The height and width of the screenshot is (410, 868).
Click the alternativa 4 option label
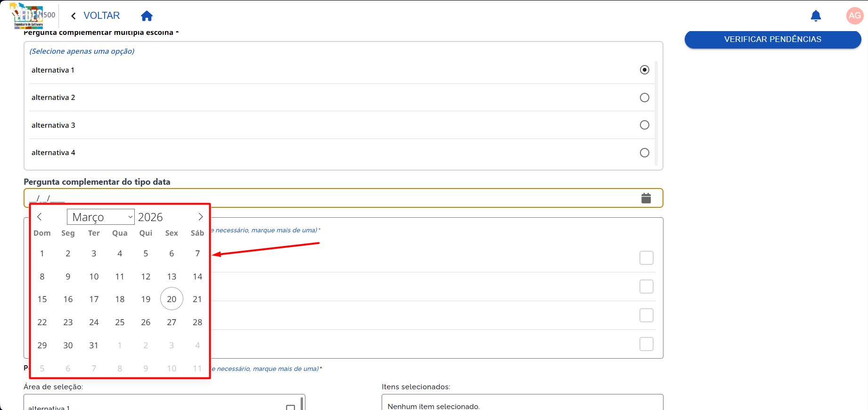click(53, 153)
